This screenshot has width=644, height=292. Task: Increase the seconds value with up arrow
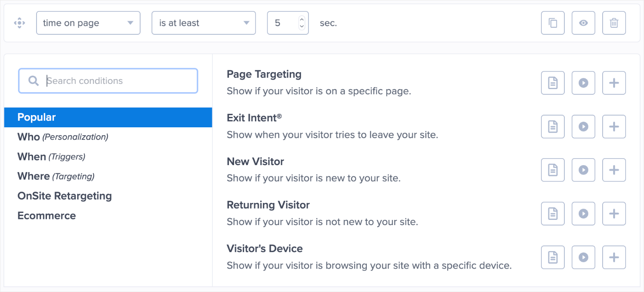click(302, 20)
